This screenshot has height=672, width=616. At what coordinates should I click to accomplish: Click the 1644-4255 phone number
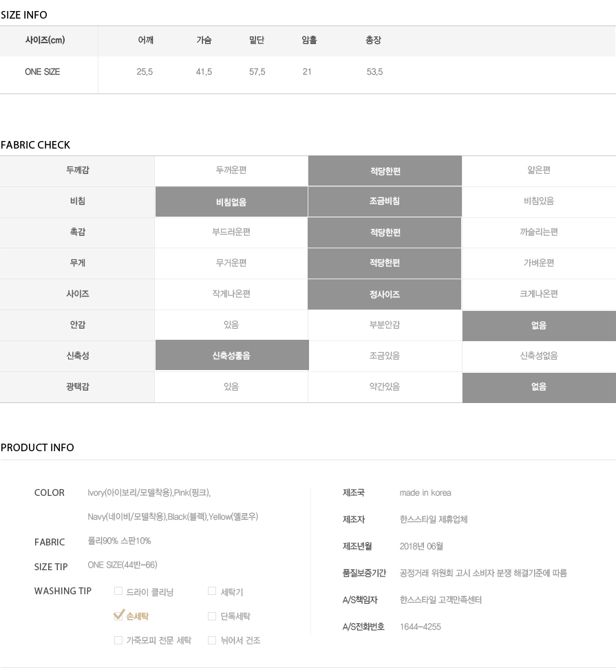(x=421, y=627)
